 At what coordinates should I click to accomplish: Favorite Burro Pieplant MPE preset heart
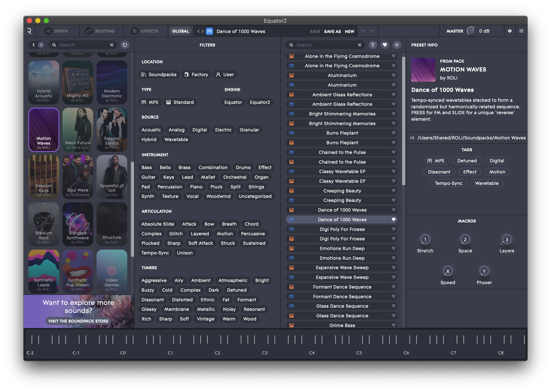[393, 133]
